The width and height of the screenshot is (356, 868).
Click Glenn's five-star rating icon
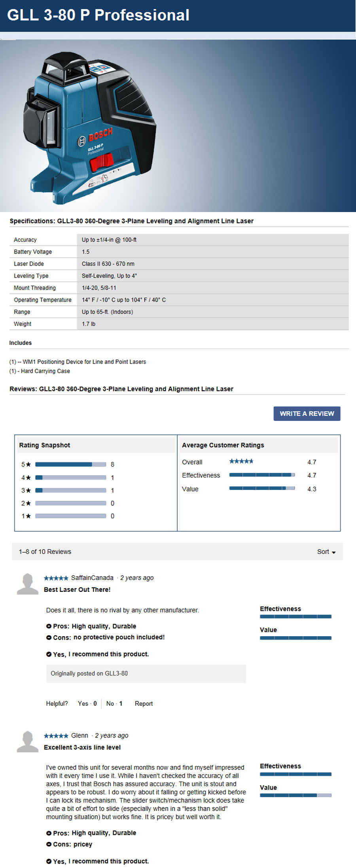tap(56, 736)
